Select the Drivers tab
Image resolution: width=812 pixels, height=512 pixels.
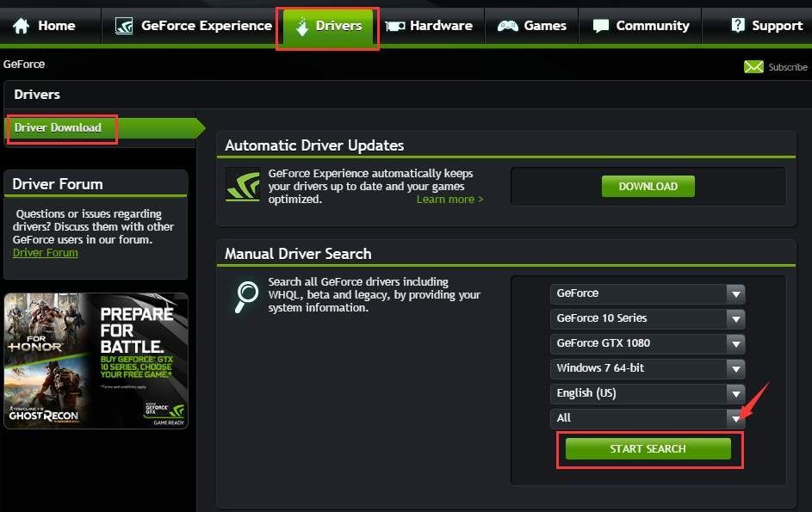click(x=328, y=27)
